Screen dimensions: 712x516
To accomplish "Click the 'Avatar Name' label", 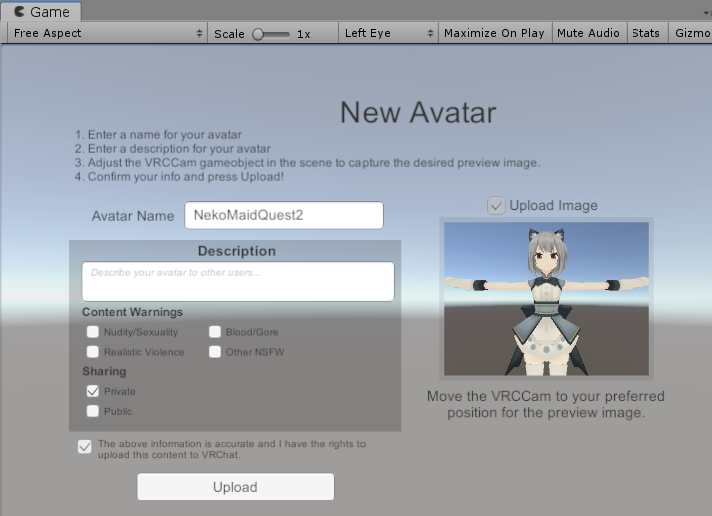I will [x=133, y=216].
